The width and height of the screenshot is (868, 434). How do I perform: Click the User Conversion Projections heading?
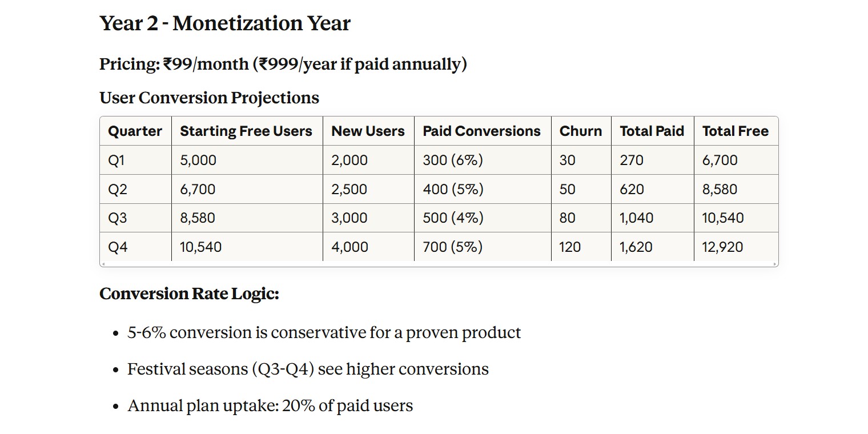(209, 98)
